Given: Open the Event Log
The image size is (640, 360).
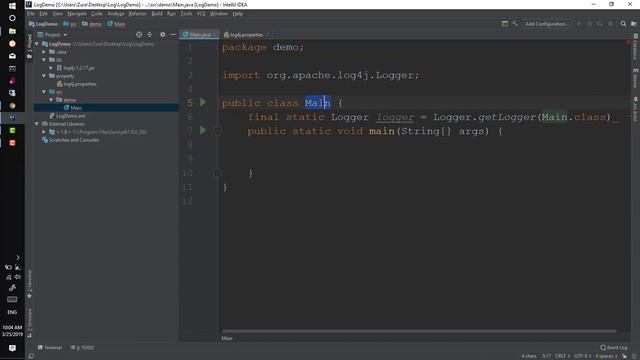Looking at the screenshot, I should (613, 348).
